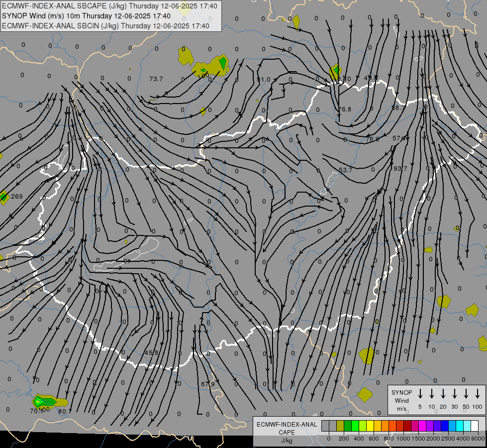Pick the bright green CAPE legend swatch
487x448 pixels.
point(355,426)
